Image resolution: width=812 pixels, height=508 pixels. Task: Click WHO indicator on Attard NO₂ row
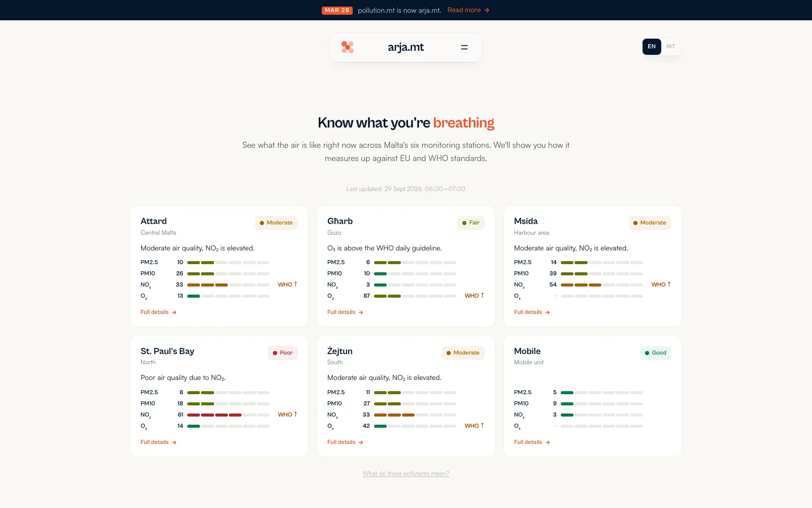[x=288, y=284]
